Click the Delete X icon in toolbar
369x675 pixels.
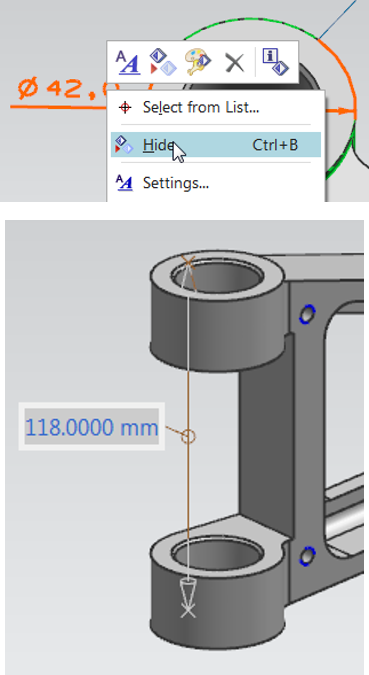coord(235,63)
